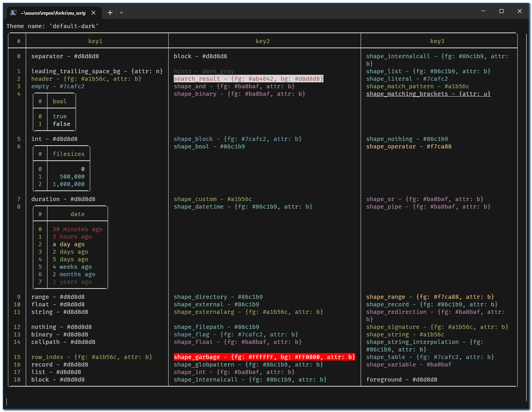Click '2 years ago' date value
This screenshot has width=532, height=412.
(x=72, y=282)
